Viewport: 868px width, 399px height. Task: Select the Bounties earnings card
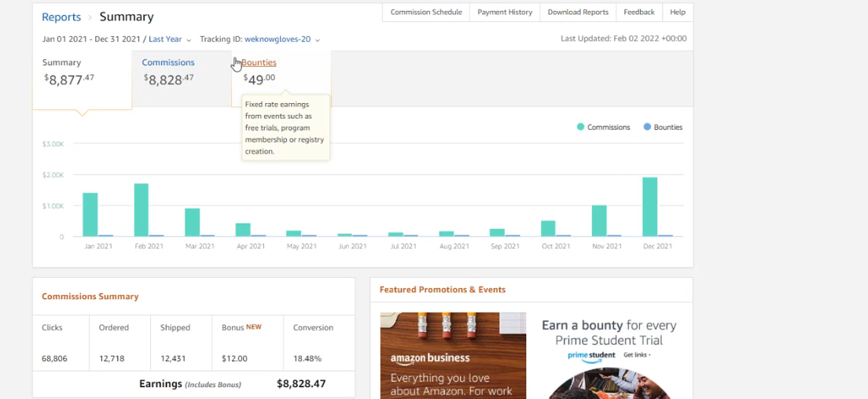click(x=281, y=78)
